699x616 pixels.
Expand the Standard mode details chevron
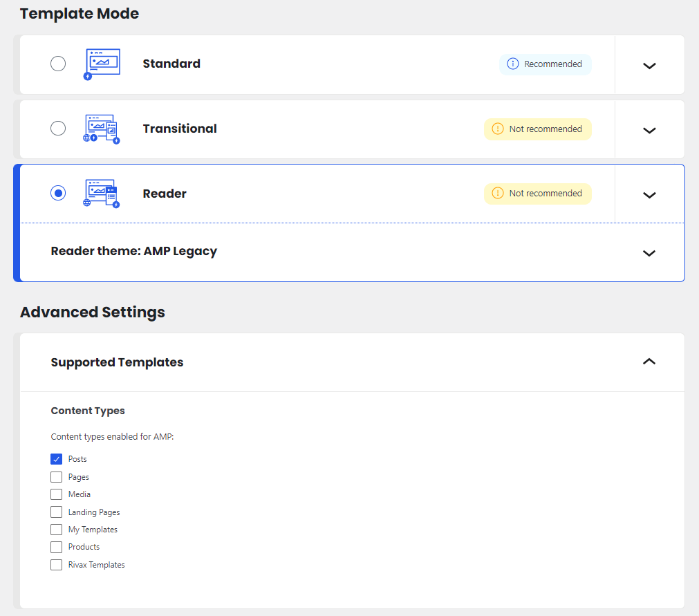point(649,66)
